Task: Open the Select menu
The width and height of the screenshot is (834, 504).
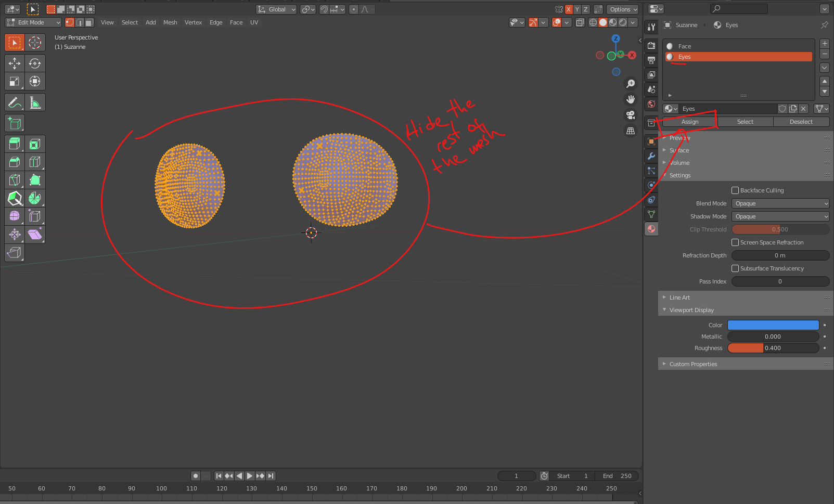Action: (x=130, y=22)
